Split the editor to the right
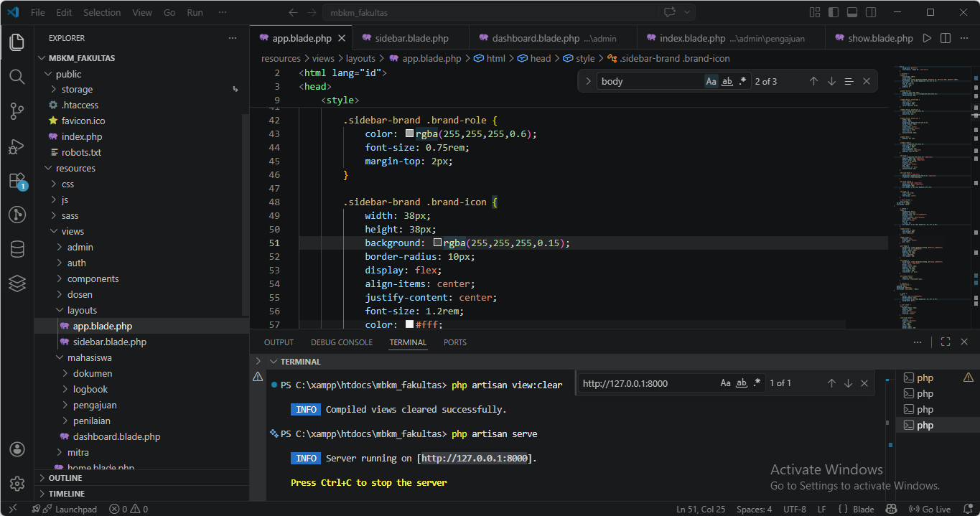The width and height of the screenshot is (980, 516). coord(946,38)
